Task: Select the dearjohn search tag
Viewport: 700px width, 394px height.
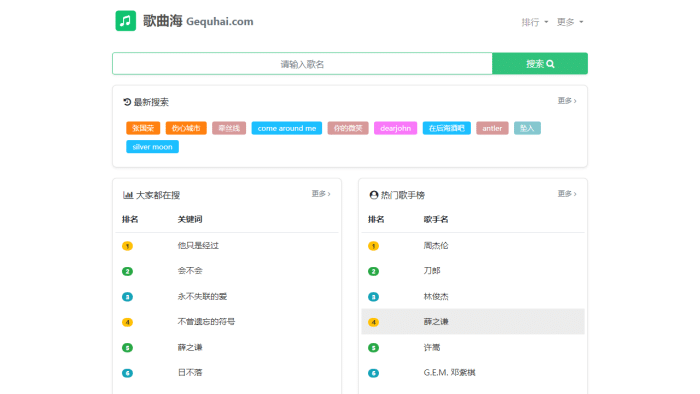Action: click(x=396, y=128)
